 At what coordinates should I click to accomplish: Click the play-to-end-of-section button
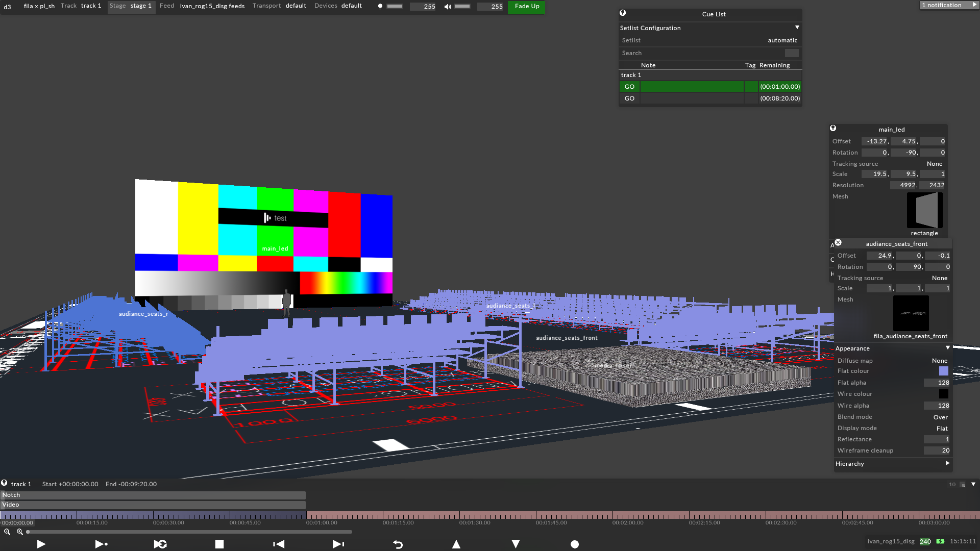(101, 544)
